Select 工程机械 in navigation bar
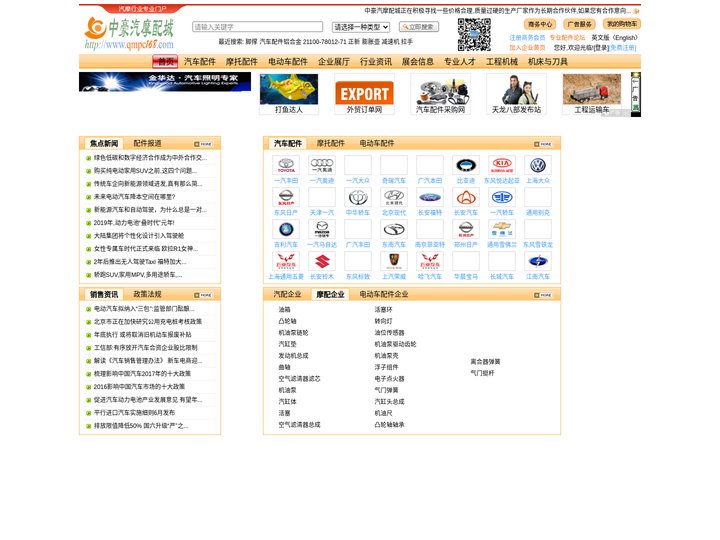Viewport: 720px width, 540px height. click(x=502, y=62)
